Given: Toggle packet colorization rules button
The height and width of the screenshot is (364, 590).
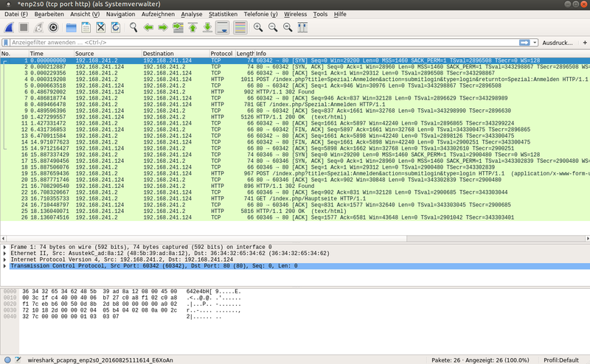Looking at the screenshot, I should tap(240, 27).
